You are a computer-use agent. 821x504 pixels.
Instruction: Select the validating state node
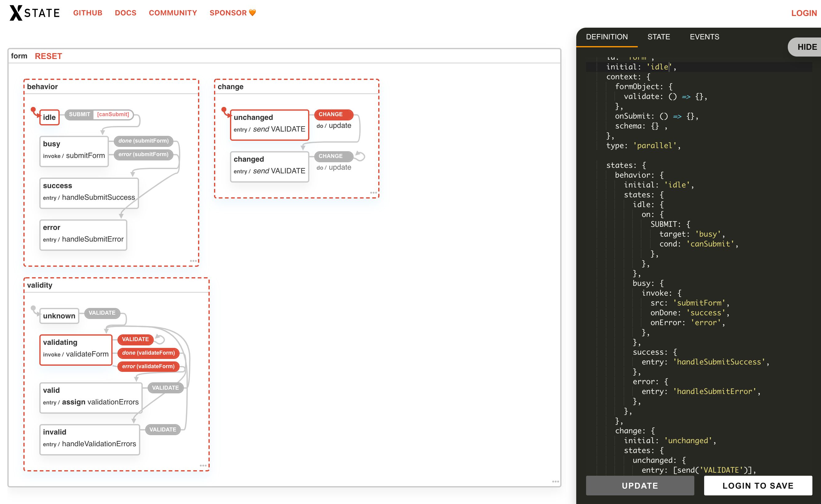[76, 350]
